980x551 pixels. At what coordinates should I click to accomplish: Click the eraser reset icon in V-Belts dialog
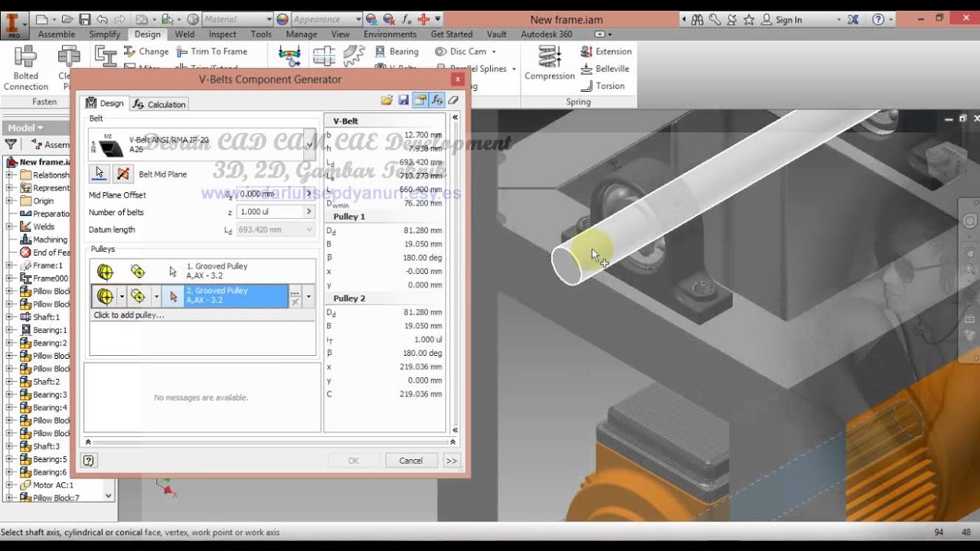[x=453, y=100]
